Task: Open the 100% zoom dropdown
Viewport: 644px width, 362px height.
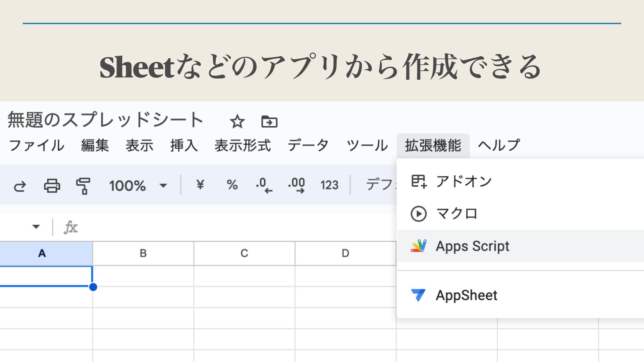Action: point(138,185)
